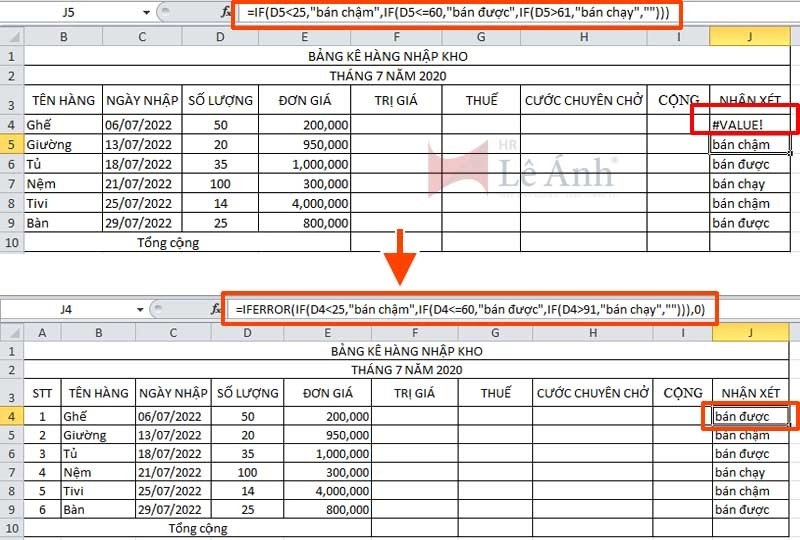The height and width of the screenshot is (540, 800).
Task: Select the bán chạy cell in upper table
Action: 749,184
